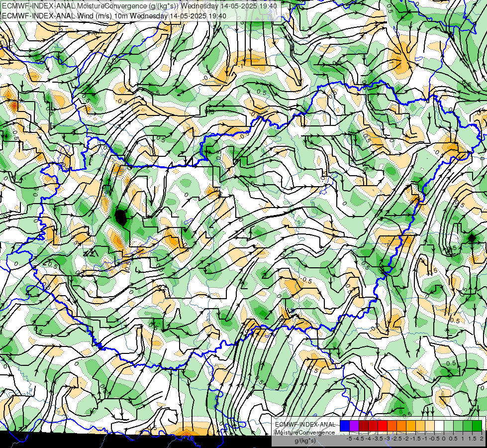This screenshot has height=448, width=487.
Task: Select the legend swatch between -2.5 and -2
Action: coord(401,426)
